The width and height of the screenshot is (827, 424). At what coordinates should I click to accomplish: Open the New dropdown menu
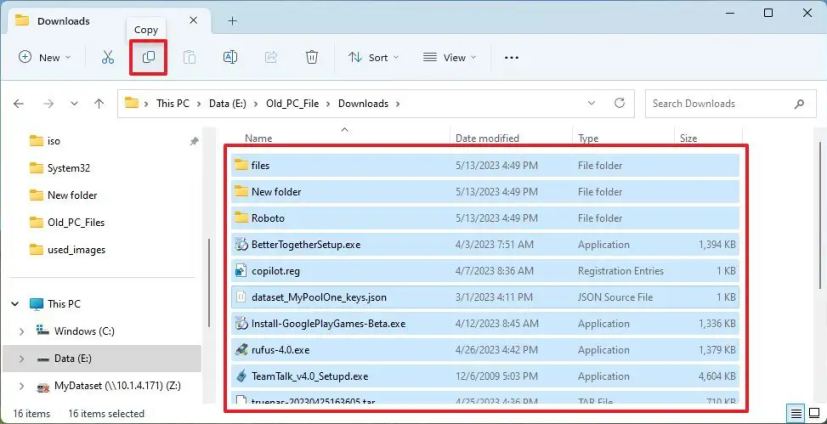click(x=44, y=57)
